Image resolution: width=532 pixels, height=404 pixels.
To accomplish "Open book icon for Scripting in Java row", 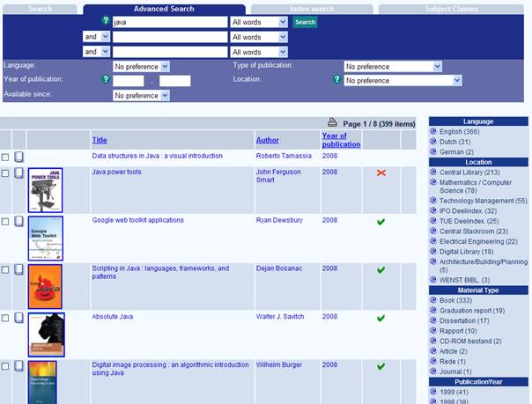I will (x=19, y=269).
